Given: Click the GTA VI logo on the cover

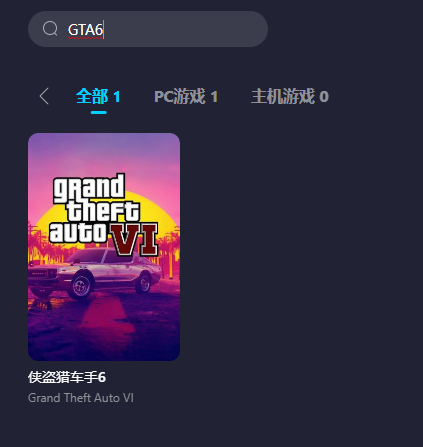Looking at the screenshot, I should (x=104, y=214).
